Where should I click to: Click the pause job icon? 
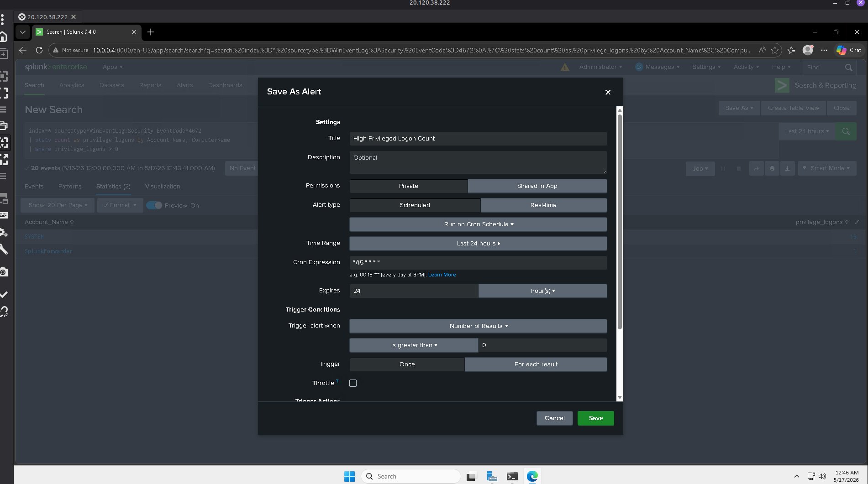coord(723,169)
